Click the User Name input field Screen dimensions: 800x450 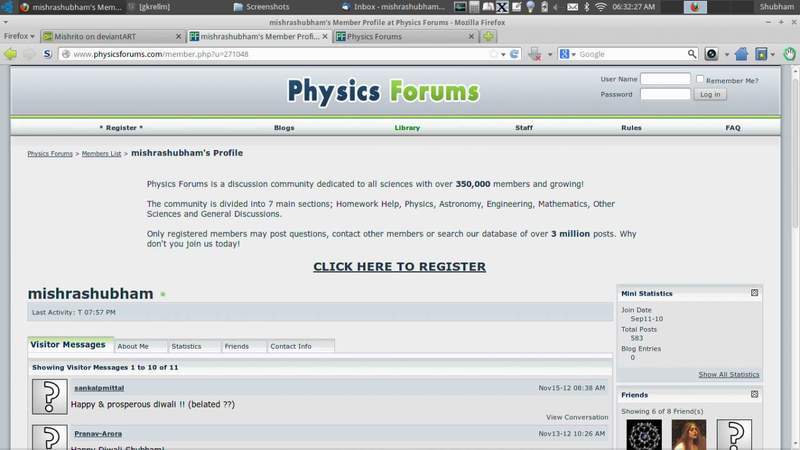point(665,79)
